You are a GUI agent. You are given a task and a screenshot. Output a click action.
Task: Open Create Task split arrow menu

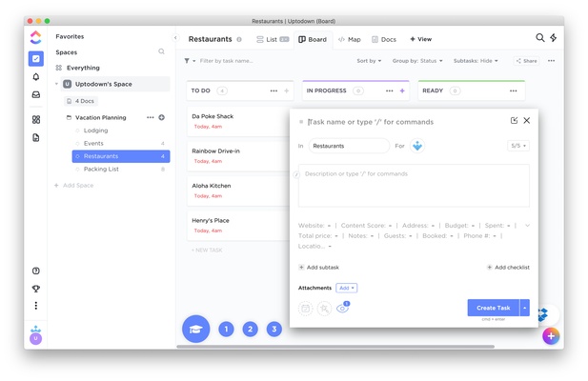point(524,308)
